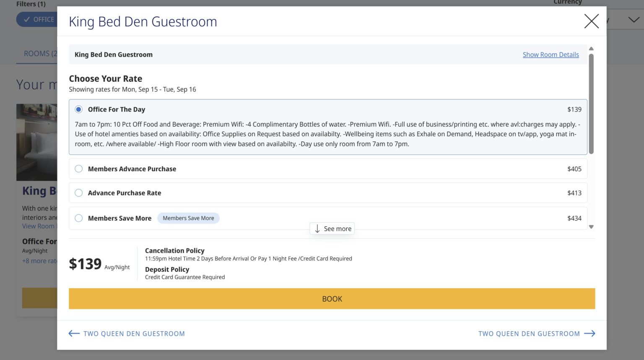Image resolution: width=644 pixels, height=360 pixels.
Task: Expand rates with See more button
Action: pos(332,229)
